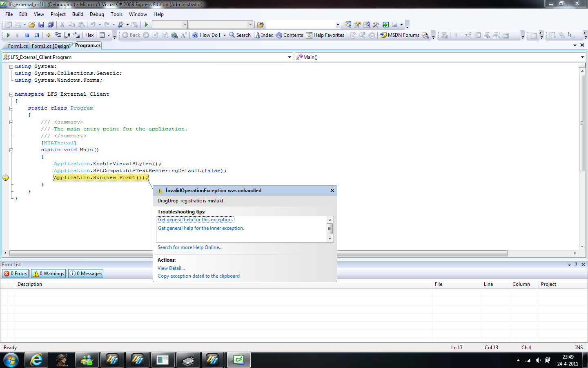The height and width of the screenshot is (368, 588).
Task: Toggle the 0 Messages filter
Action: (86, 274)
